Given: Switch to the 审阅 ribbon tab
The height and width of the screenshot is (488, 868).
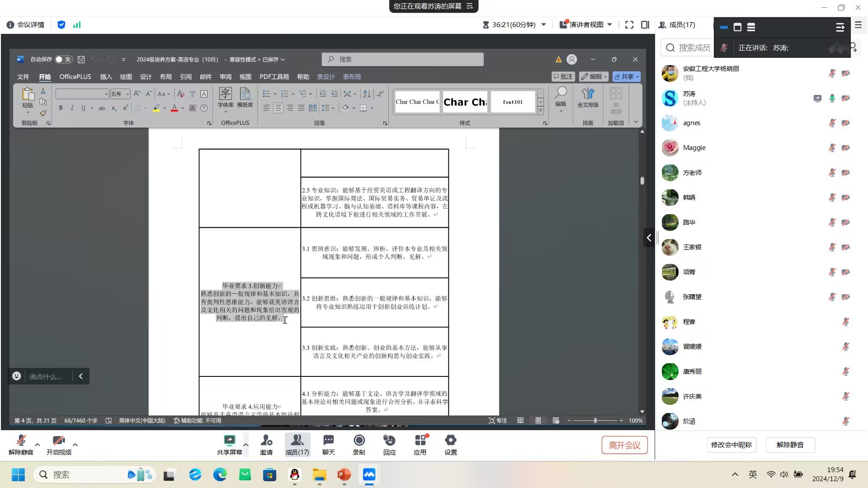Looking at the screenshot, I should coord(225,77).
